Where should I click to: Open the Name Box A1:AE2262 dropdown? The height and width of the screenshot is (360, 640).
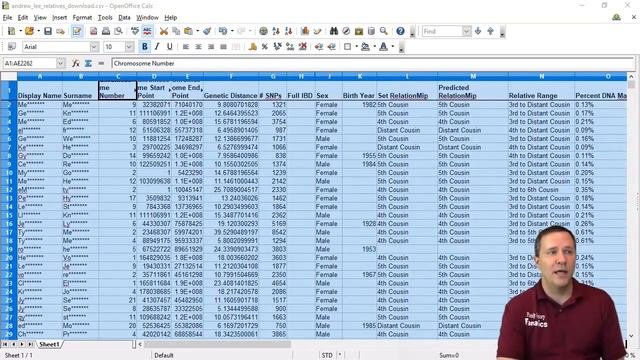coord(60,63)
